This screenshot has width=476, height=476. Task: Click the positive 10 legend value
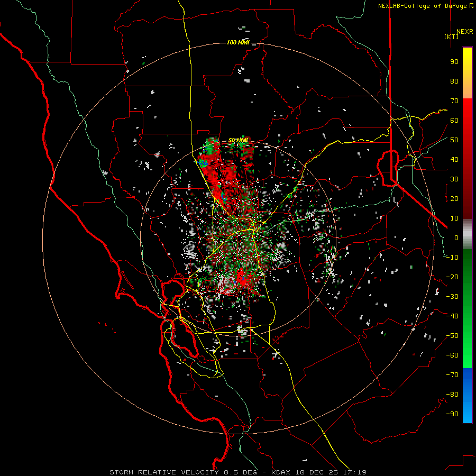pyautogui.click(x=454, y=218)
